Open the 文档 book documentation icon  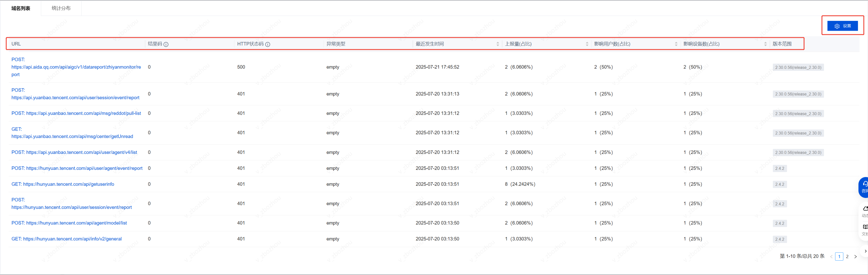(865, 229)
